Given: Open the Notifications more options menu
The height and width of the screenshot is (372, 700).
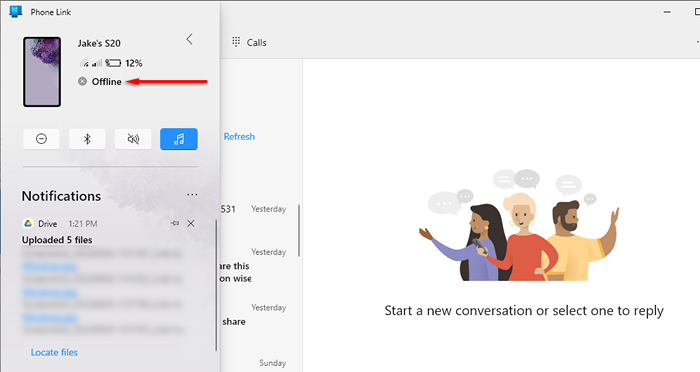Looking at the screenshot, I should (192, 195).
